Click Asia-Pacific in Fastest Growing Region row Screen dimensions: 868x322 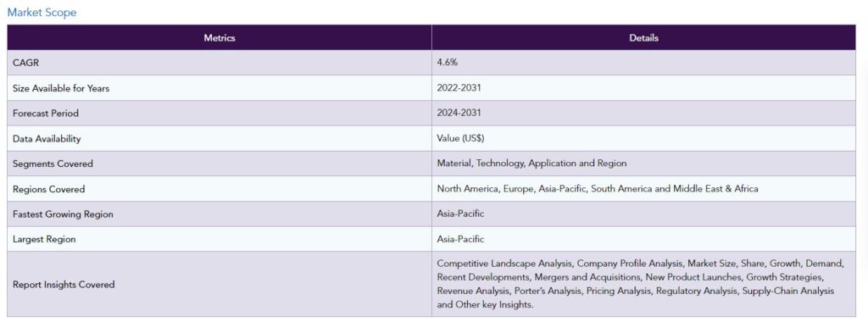pyautogui.click(x=460, y=214)
